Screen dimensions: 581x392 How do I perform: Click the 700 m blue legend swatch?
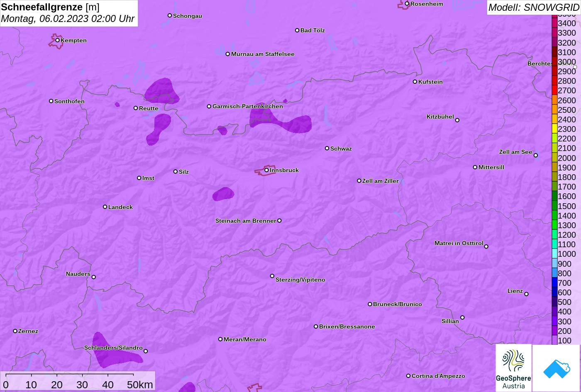point(554,282)
